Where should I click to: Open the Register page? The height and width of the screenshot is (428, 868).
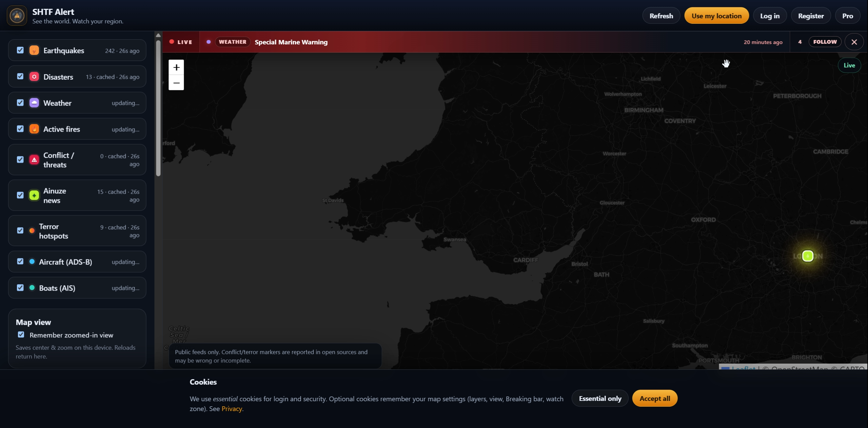click(x=811, y=16)
